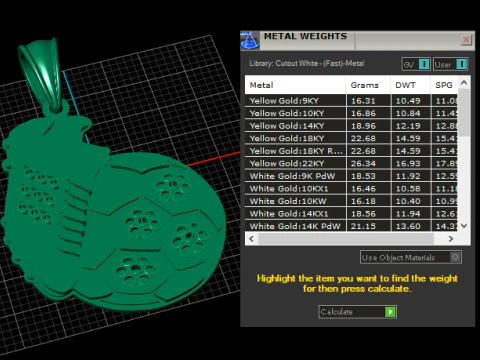Click the 26.34 grams cell

pyautogui.click(x=368, y=163)
